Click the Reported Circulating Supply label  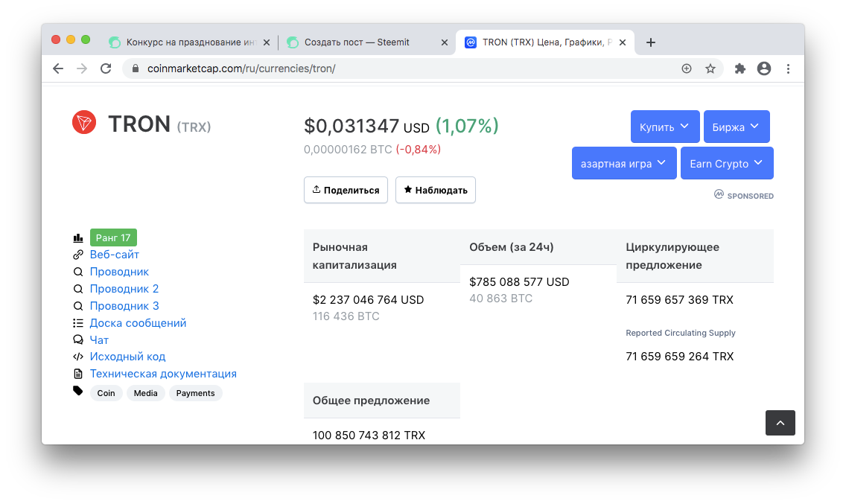[681, 333]
